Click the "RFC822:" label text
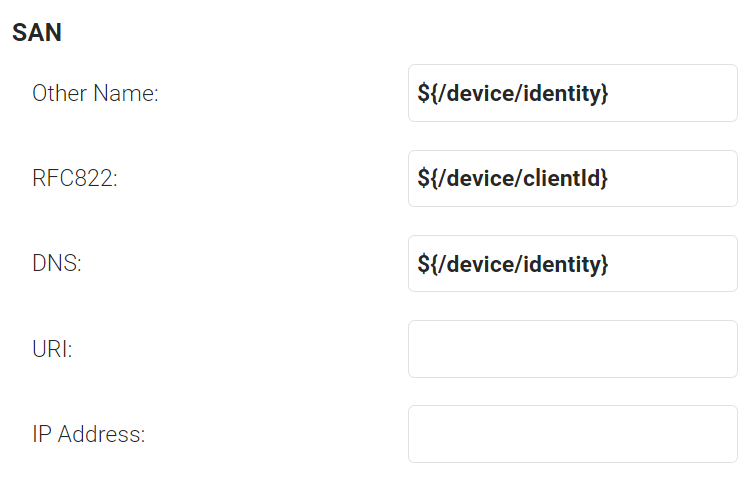 coord(75,179)
